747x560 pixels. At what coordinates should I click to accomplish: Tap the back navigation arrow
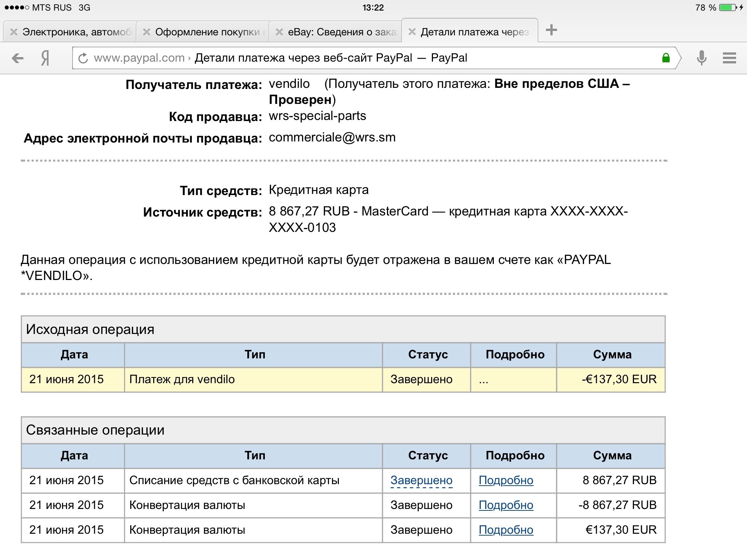pos(18,58)
